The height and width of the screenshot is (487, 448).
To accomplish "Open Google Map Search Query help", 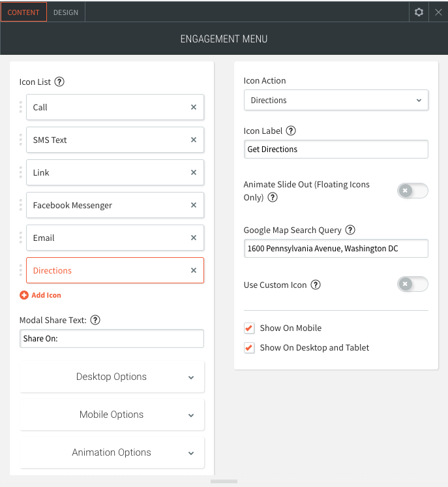I will (350, 230).
